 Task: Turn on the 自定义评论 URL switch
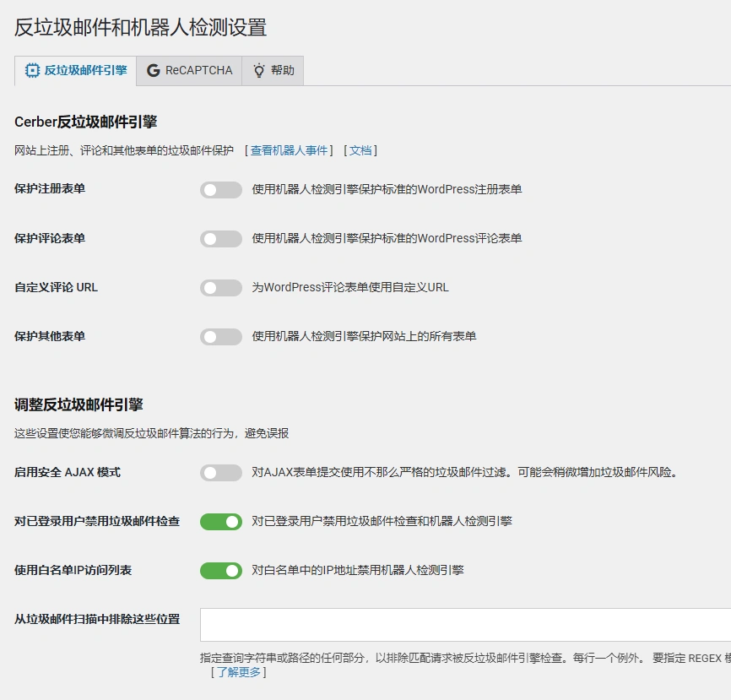[220, 287]
